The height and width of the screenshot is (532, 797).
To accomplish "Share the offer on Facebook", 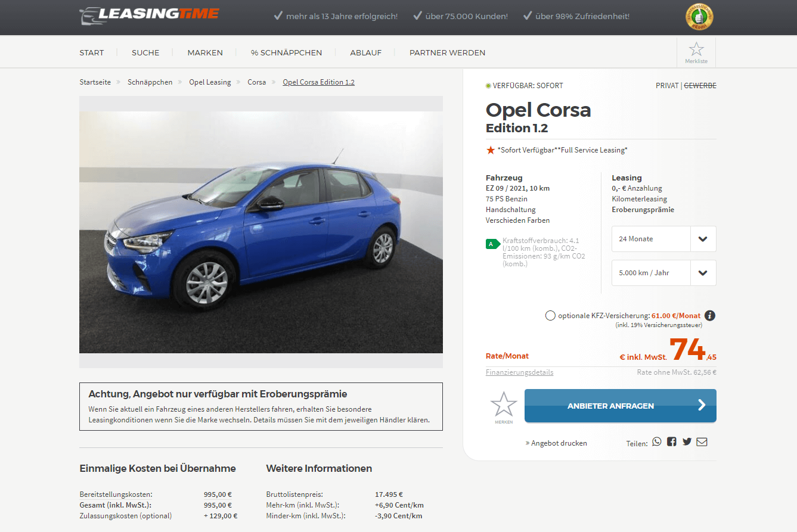I will (672, 442).
